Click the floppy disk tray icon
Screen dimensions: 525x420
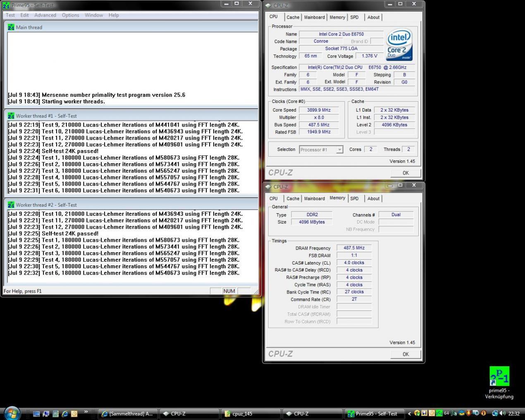tap(425, 413)
